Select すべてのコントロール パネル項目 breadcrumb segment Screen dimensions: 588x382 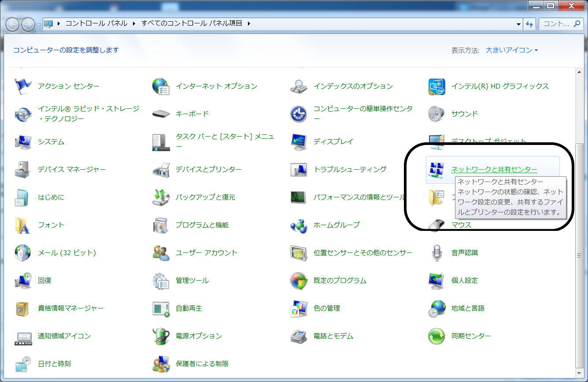pyautogui.click(x=192, y=23)
